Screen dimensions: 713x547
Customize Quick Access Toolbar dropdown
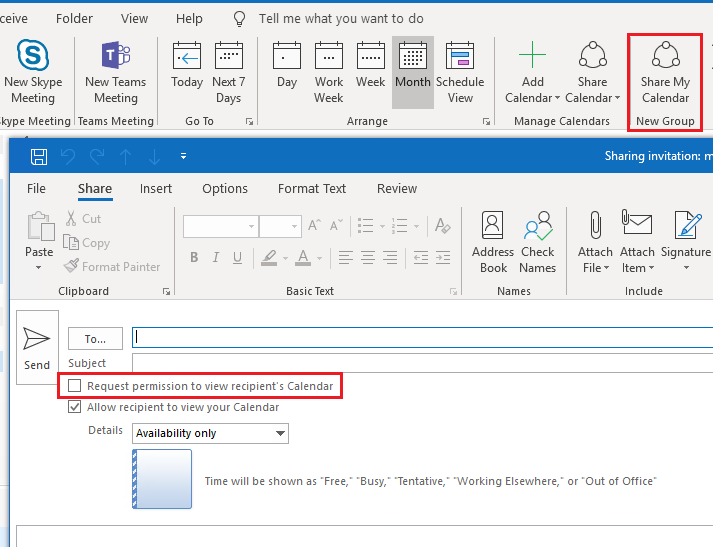pos(183,156)
